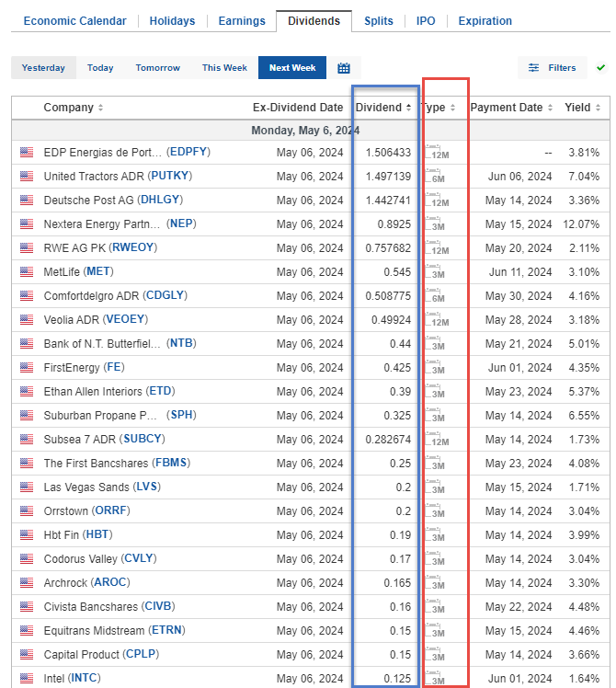
Task: Click the 12M type icon for SUBCY
Action: (x=437, y=439)
